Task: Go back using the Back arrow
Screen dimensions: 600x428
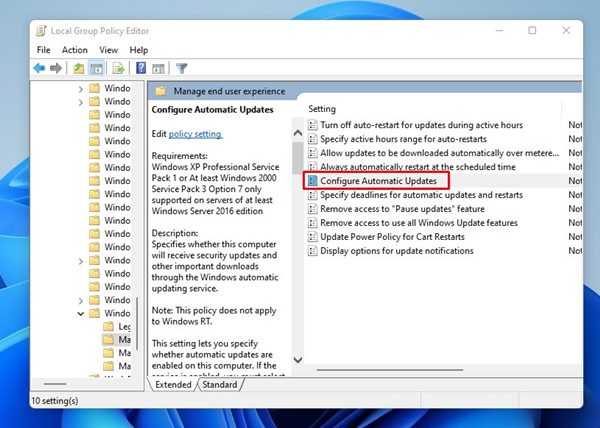Action: point(39,68)
